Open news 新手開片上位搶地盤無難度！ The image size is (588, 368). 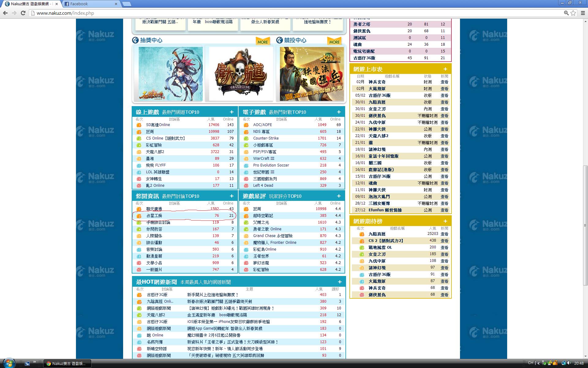[213, 295]
